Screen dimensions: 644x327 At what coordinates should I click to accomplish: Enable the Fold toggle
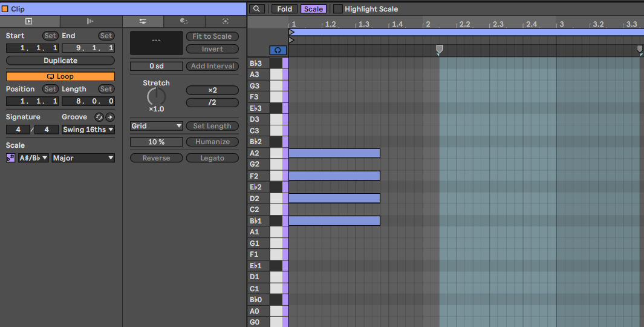tap(283, 9)
